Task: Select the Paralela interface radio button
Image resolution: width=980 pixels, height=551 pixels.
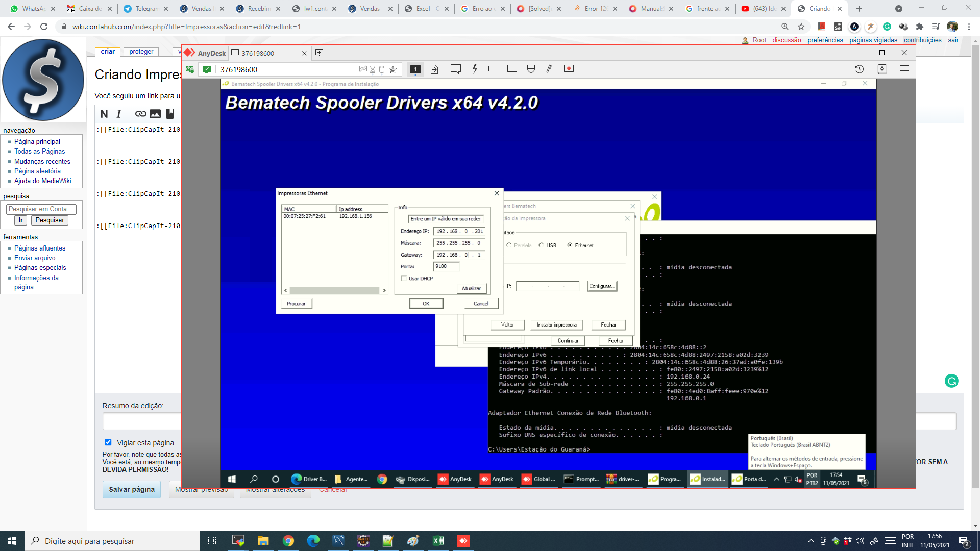Action: click(509, 245)
